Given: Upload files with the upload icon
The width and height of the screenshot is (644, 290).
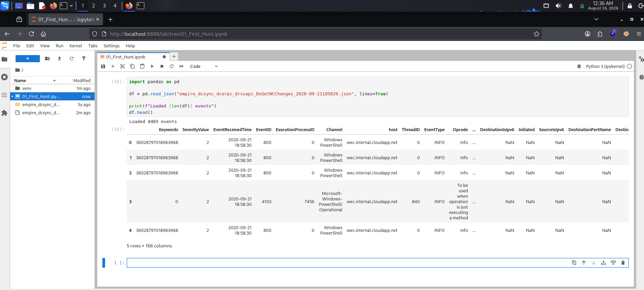Looking at the screenshot, I should (x=59, y=58).
